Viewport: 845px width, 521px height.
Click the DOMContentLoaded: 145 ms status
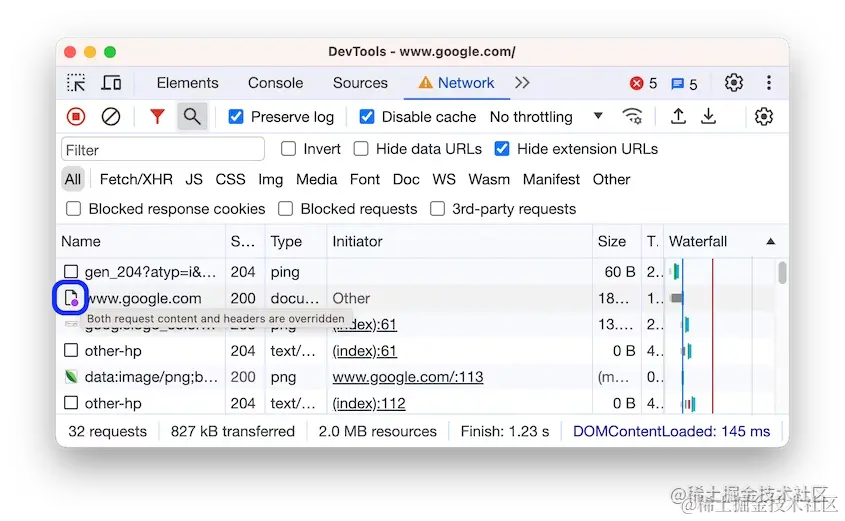click(x=671, y=431)
